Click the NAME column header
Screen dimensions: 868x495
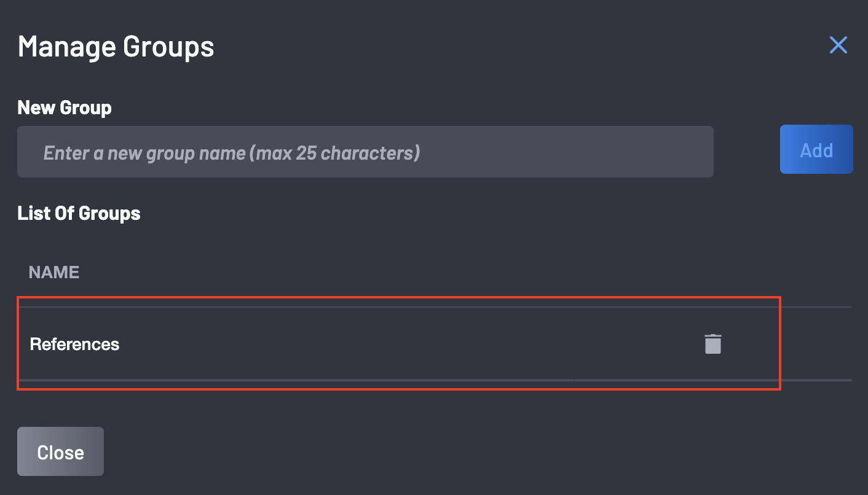[x=54, y=273]
